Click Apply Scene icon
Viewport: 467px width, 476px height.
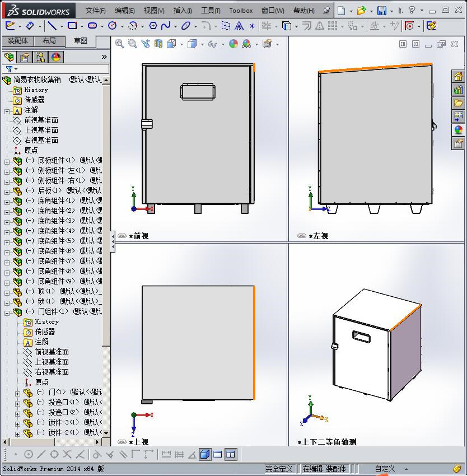[x=246, y=44]
